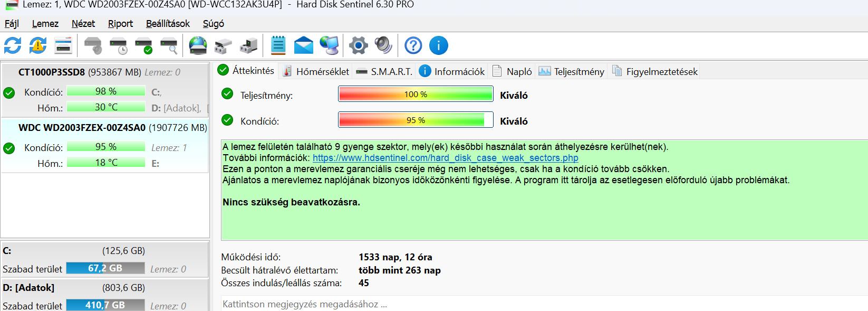
Task: Switch to the Figyelmeztetések tab
Action: (x=654, y=71)
